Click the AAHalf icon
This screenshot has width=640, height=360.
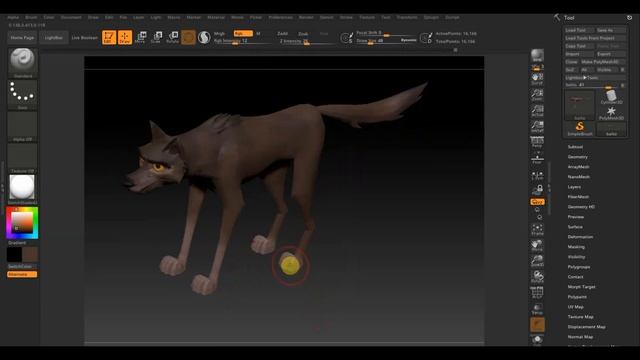pos(537,126)
